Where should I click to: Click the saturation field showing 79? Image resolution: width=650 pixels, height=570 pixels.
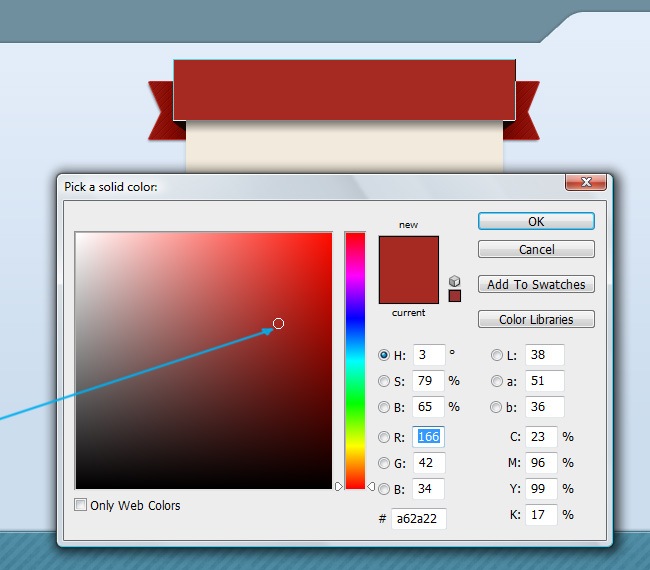tap(428, 381)
